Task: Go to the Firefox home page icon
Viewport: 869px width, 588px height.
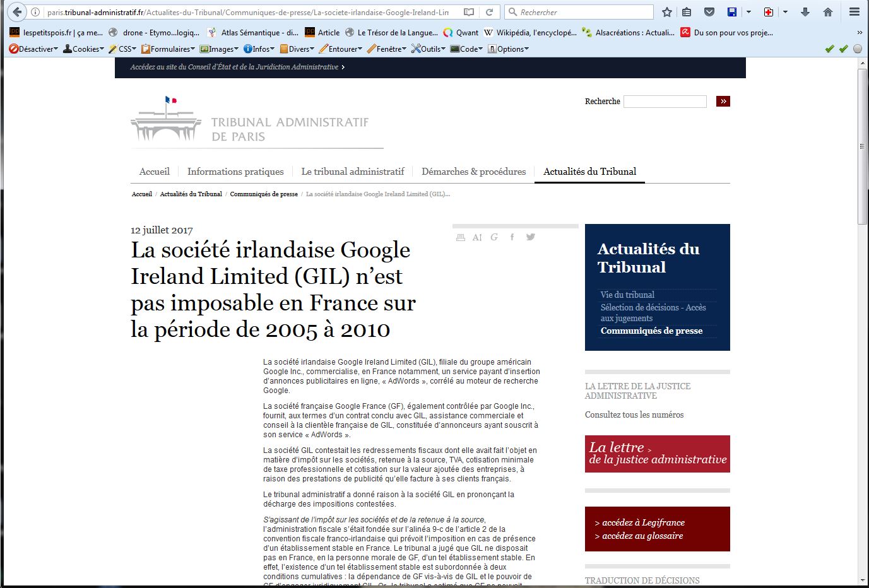Action: click(828, 12)
